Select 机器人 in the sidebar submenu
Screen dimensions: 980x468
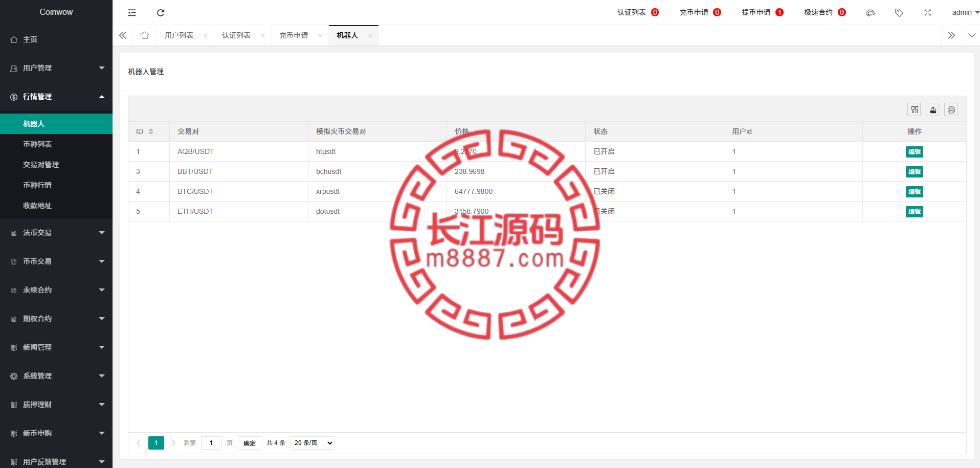pos(56,124)
